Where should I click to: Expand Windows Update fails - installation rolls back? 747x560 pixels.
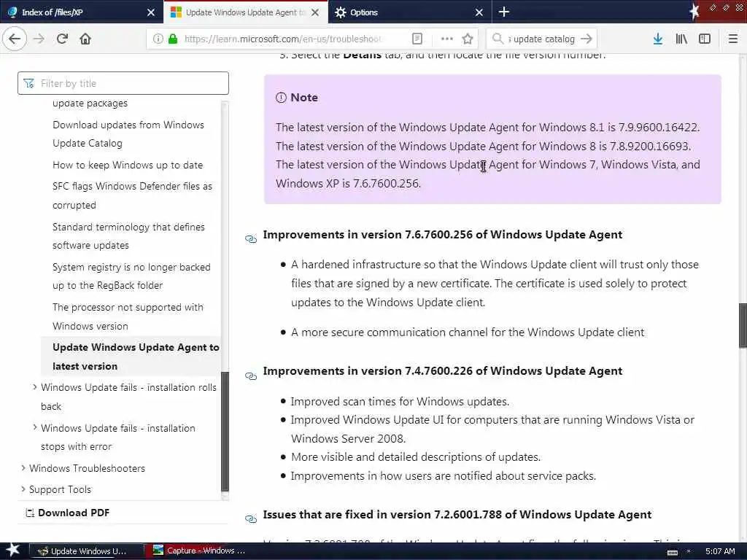pyautogui.click(x=35, y=387)
